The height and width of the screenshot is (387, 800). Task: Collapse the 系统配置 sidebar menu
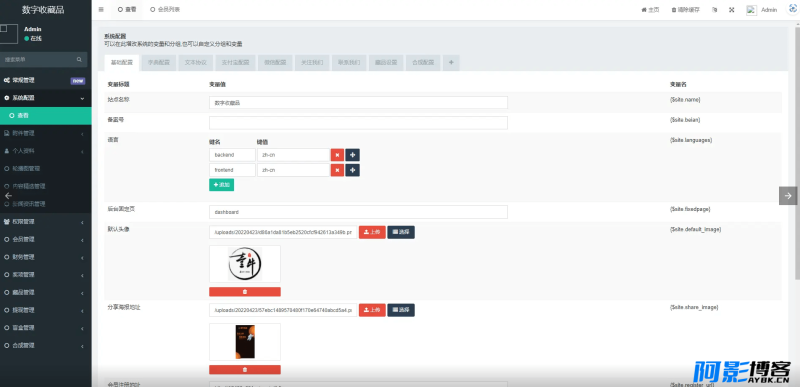click(46, 98)
